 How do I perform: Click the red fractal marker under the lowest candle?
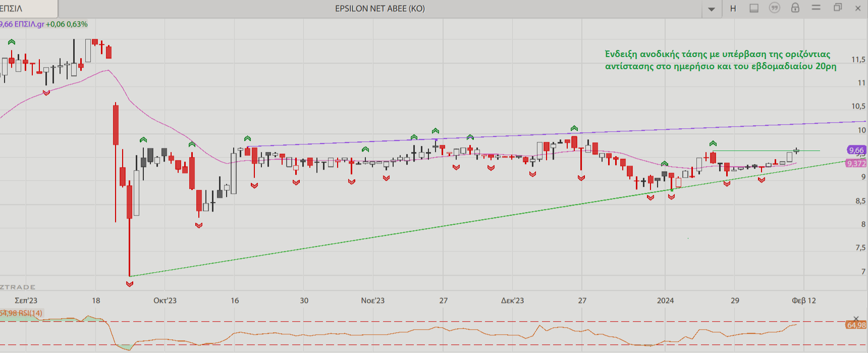point(130,284)
